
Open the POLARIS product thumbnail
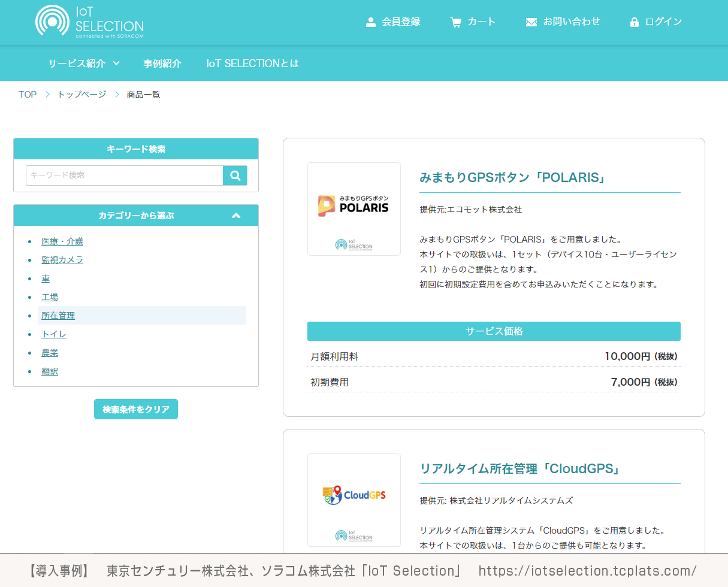[x=354, y=209]
